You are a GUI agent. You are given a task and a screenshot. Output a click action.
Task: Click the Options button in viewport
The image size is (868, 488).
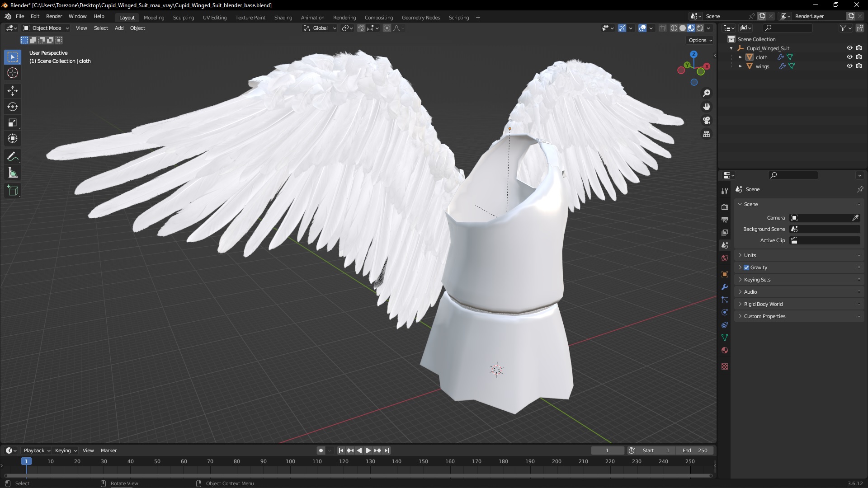click(x=700, y=40)
